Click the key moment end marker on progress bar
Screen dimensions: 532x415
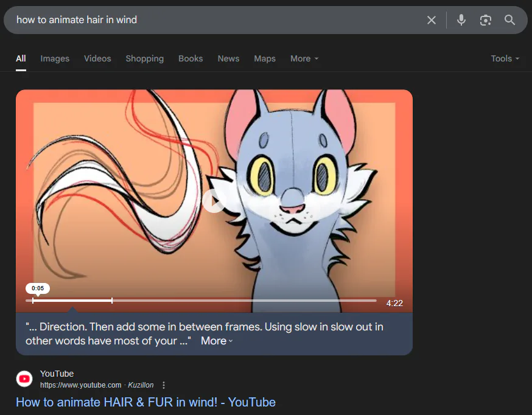click(x=112, y=301)
